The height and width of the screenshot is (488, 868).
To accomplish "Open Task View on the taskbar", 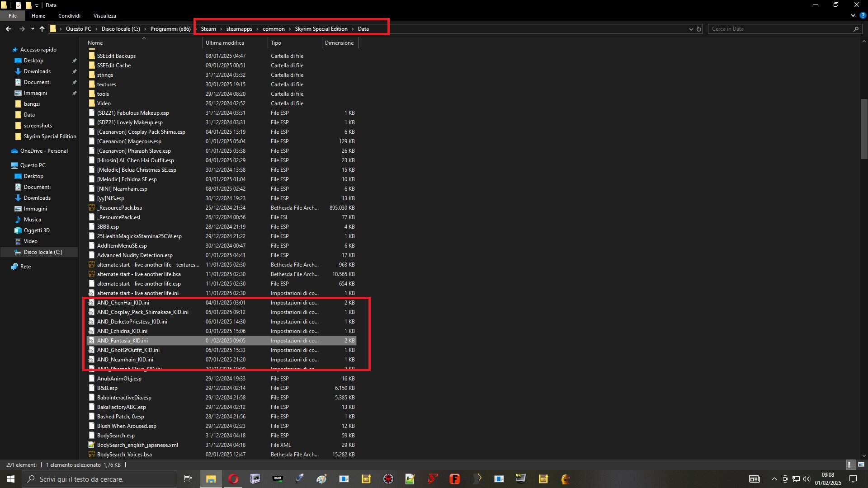I will coord(188,479).
